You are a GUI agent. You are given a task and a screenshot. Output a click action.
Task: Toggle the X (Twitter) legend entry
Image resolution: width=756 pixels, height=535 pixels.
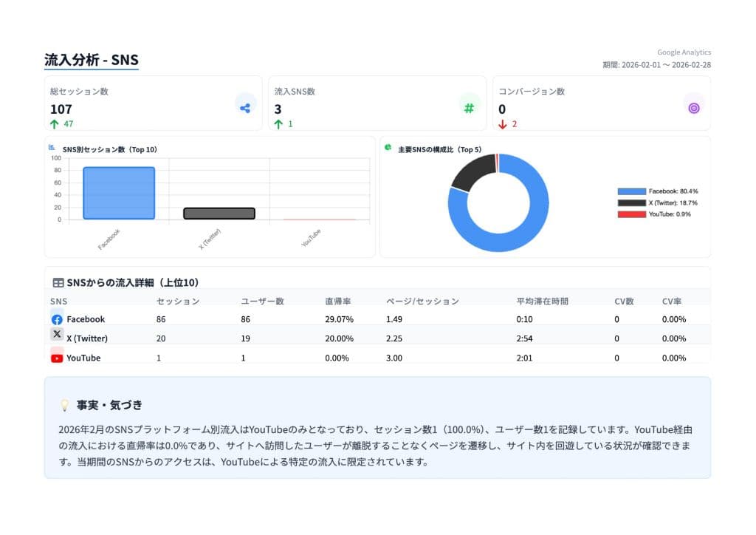(x=658, y=202)
